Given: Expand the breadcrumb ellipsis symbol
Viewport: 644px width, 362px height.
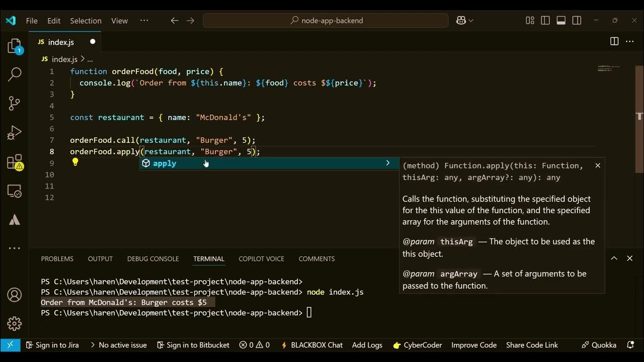Looking at the screenshot, I should [x=90, y=59].
